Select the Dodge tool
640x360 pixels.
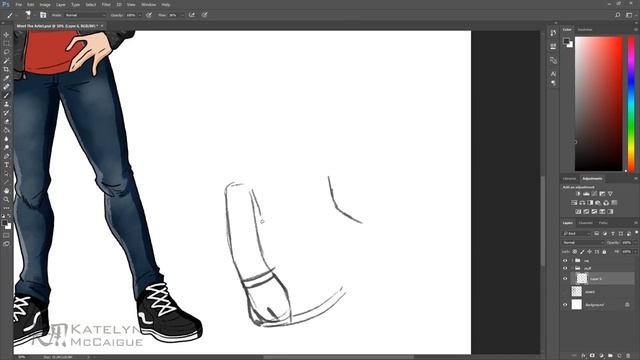coord(6,147)
